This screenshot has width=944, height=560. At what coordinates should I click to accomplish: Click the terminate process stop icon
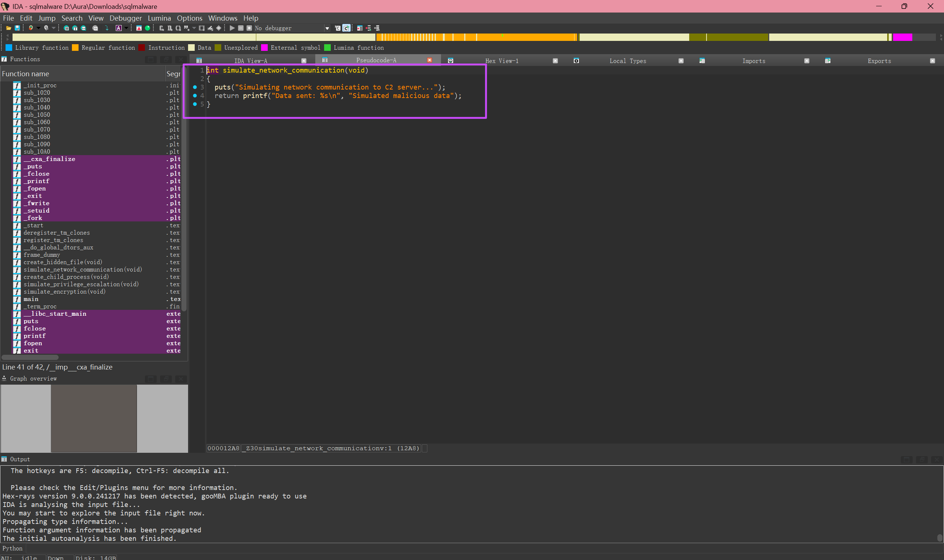(x=249, y=28)
